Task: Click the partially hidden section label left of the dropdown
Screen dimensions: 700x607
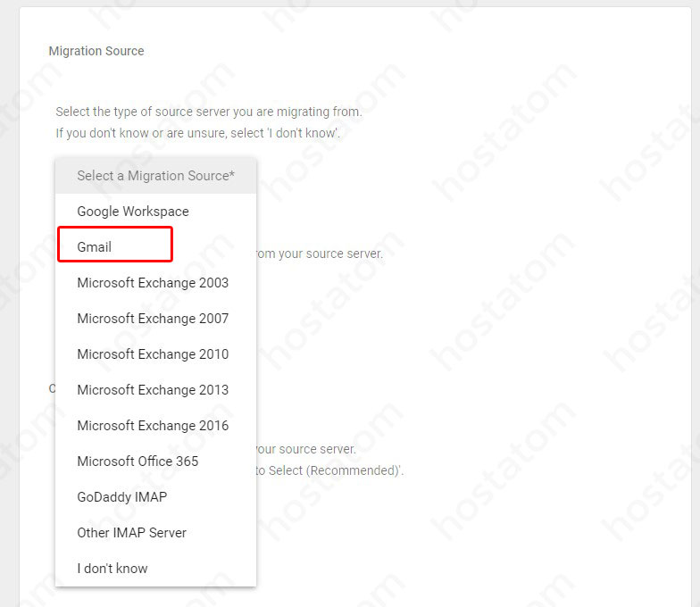Action: pyautogui.click(x=52, y=388)
